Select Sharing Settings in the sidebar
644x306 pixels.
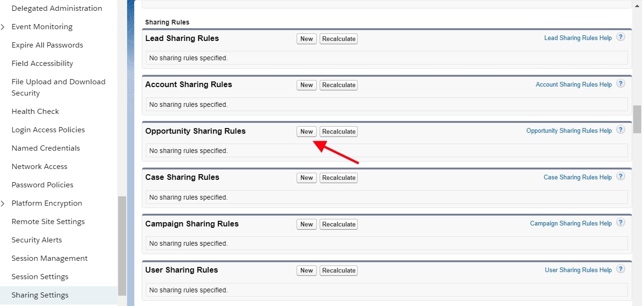40,295
